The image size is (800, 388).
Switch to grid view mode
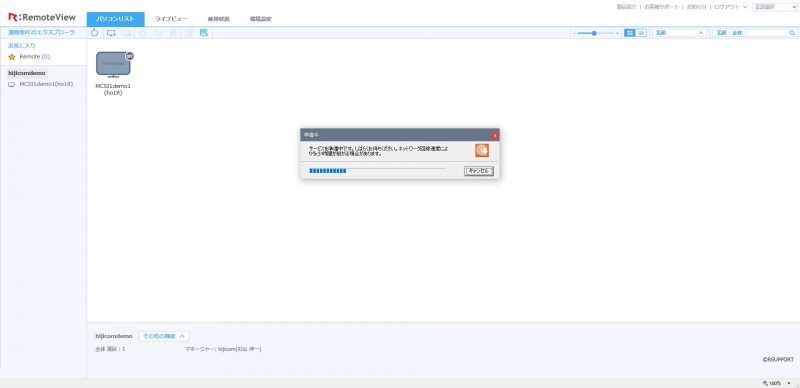point(630,33)
